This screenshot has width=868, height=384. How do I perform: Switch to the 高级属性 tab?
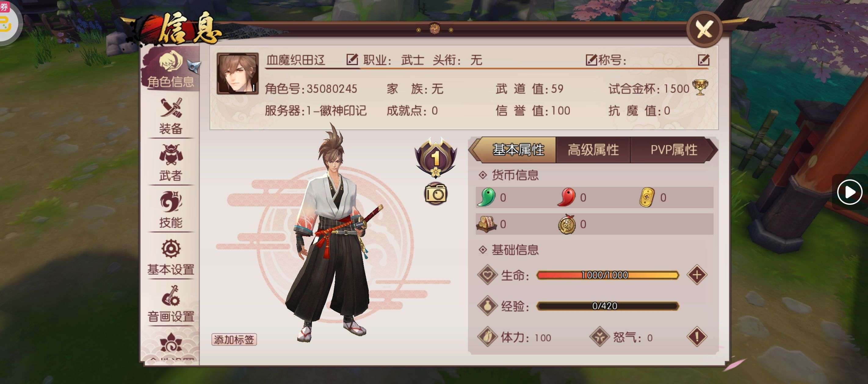click(593, 150)
